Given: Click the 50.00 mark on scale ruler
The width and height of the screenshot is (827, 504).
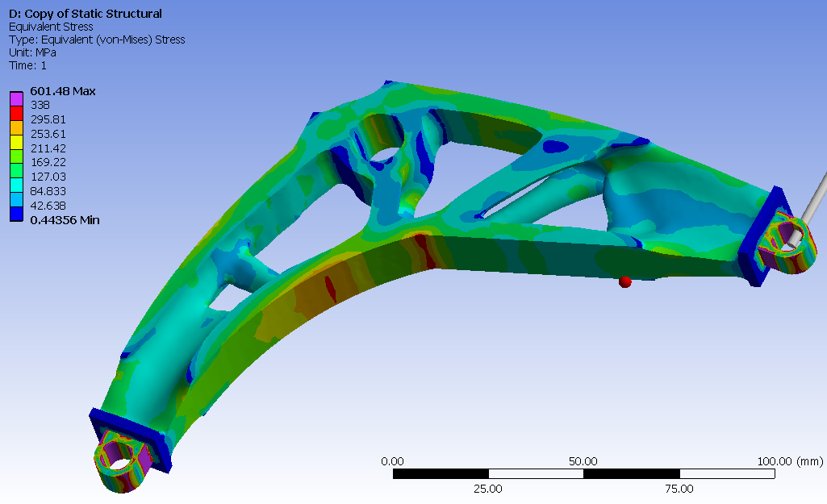Looking at the screenshot, I should (583, 461).
